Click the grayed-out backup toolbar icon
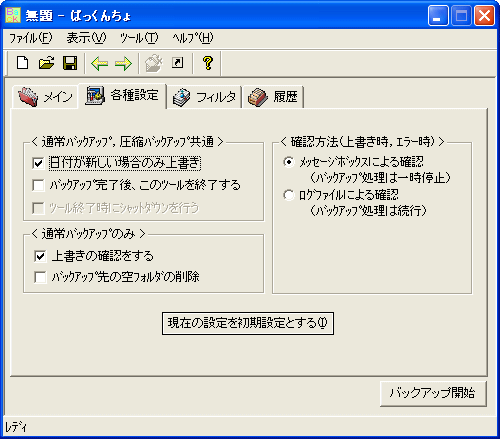500x439 pixels. coord(153,63)
